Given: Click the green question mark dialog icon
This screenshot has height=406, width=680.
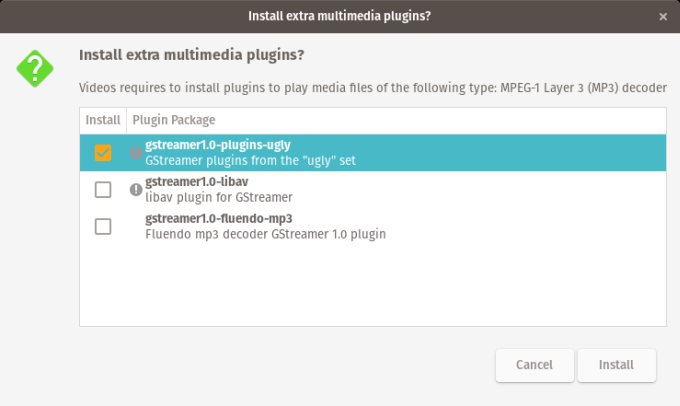Looking at the screenshot, I should pyautogui.click(x=36, y=68).
